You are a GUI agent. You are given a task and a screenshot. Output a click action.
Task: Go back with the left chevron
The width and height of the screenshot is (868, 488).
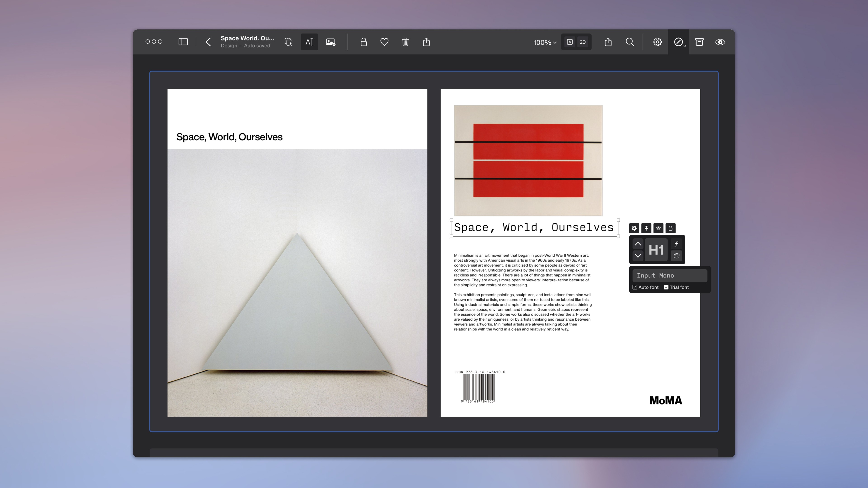pyautogui.click(x=208, y=42)
